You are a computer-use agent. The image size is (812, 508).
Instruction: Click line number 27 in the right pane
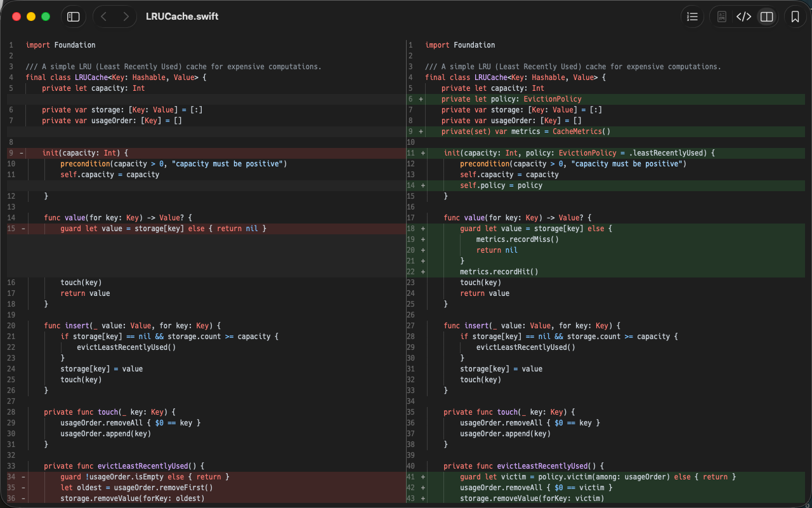[410, 326]
